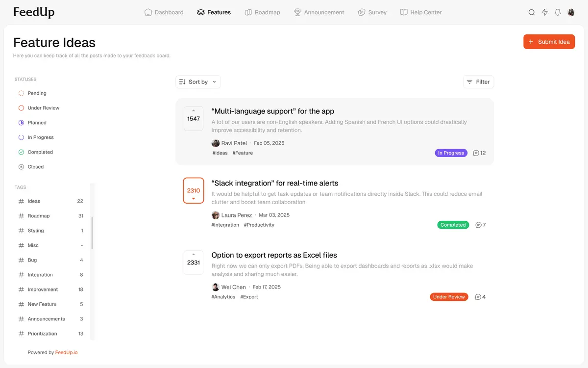Screen dimensions: 588x368
Task: Open the search icon in the top bar
Action: tap(532, 12)
